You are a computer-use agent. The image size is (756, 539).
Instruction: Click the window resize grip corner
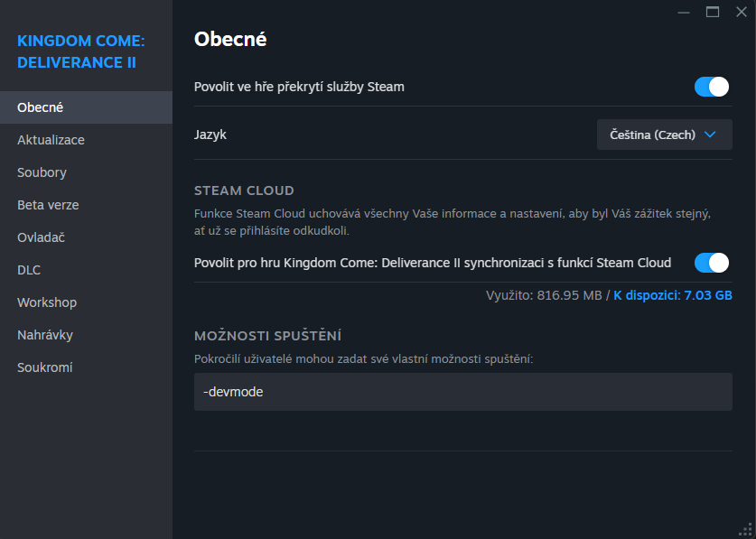[747, 530]
